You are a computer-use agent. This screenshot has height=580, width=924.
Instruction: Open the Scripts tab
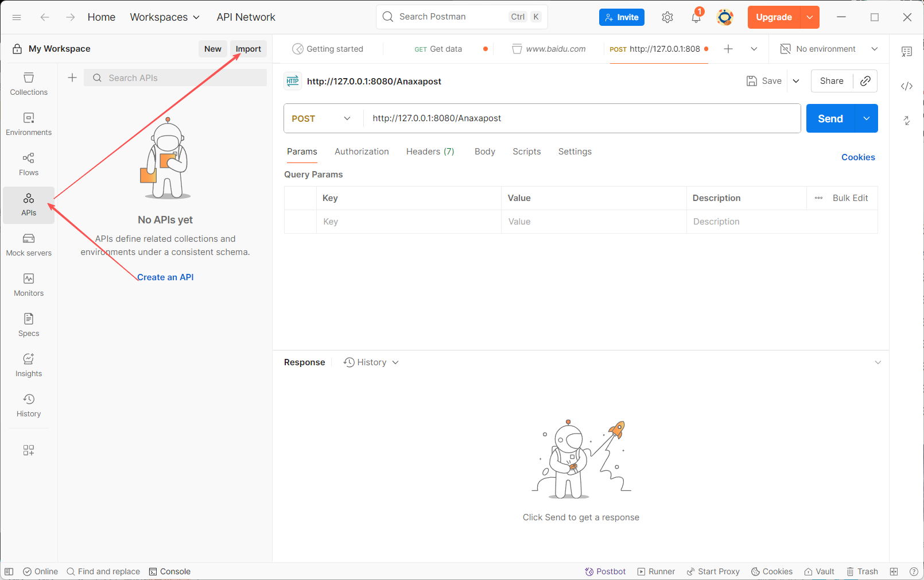pos(527,152)
